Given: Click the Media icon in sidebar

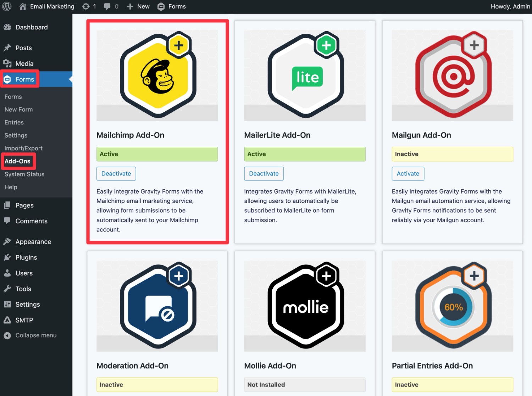Looking at the screenshot, I should coord(7,63).
